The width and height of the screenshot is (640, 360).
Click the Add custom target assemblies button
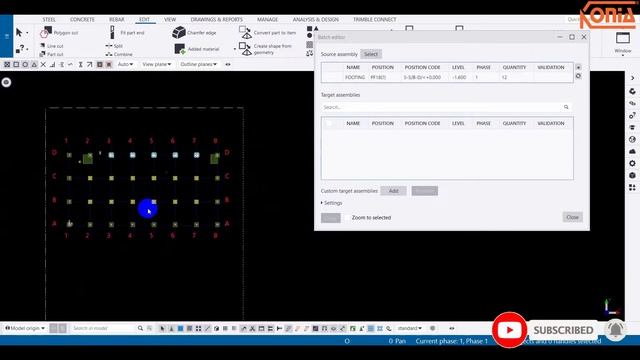pos(393,191)
